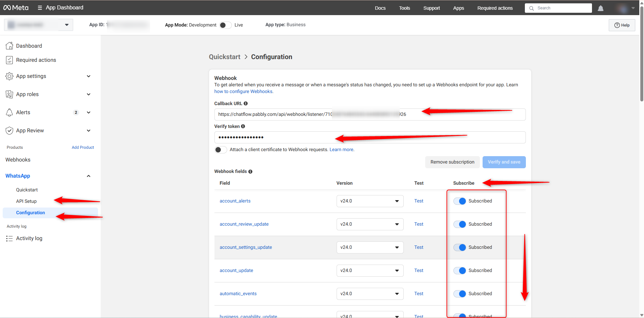Click the Callback URL input field
The height and width of the screenshot is (318, 644).
[x=369, y=115]
